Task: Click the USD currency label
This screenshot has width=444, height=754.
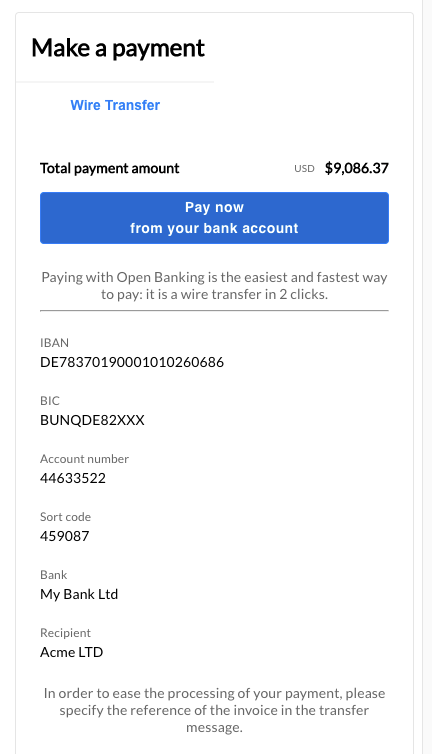Action: (x=304, y=169)
